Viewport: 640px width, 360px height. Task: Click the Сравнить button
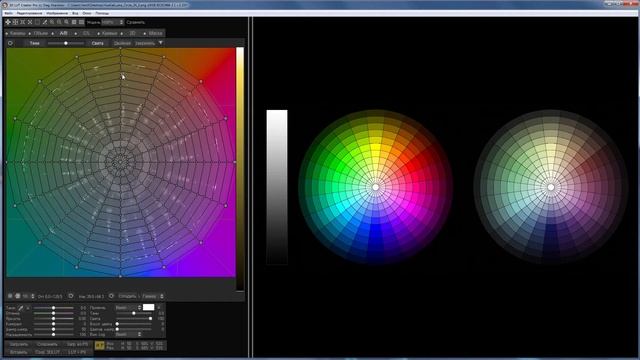(136, 22)
